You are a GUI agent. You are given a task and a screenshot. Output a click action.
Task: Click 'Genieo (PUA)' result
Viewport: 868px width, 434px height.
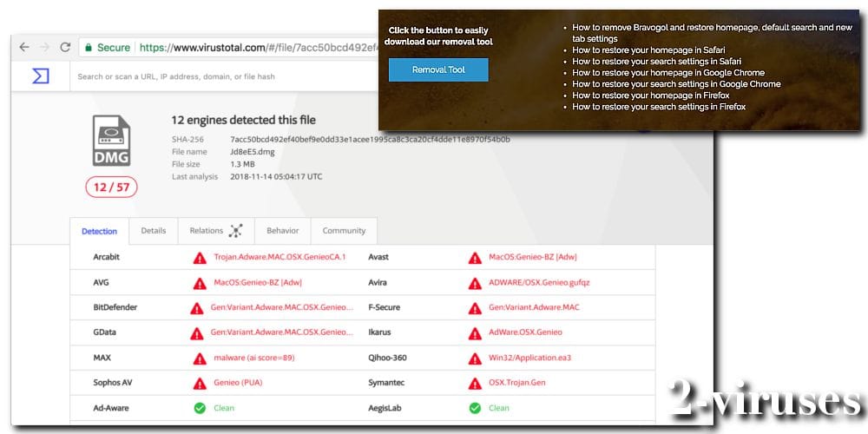pos(238,383)
